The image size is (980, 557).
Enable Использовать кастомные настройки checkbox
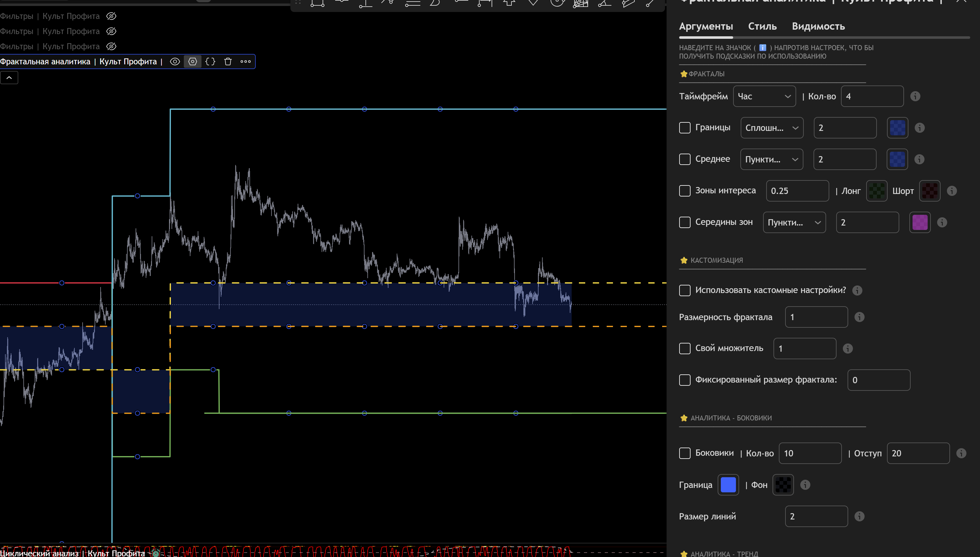[x=685, y=290]
